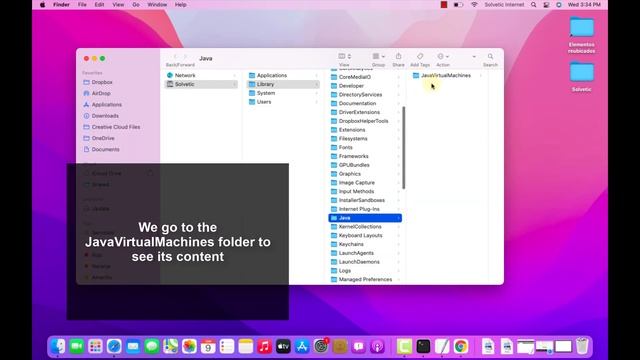
Task: Open the toolbar overflow chevron
Action: [474, 57]
